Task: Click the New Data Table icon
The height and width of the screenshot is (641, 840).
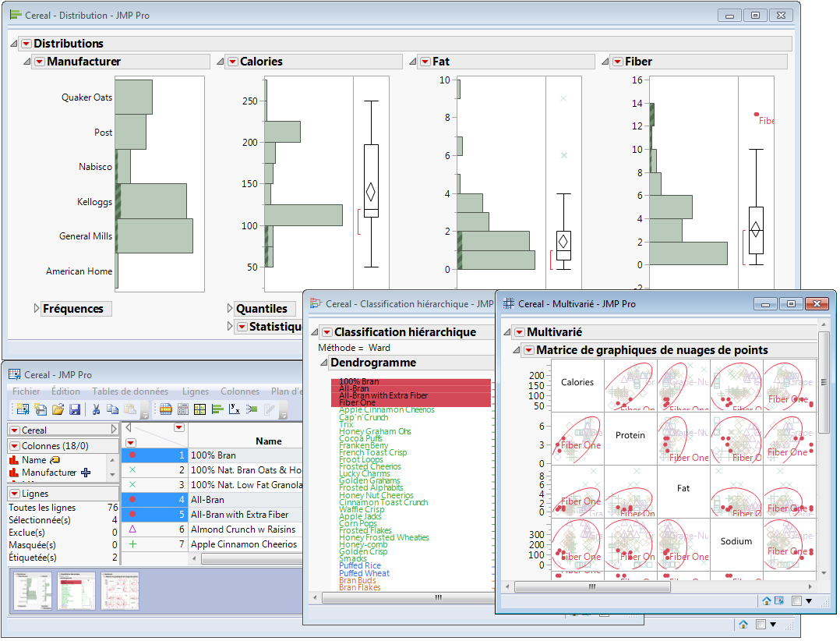Action: click(x=22, y=409)
